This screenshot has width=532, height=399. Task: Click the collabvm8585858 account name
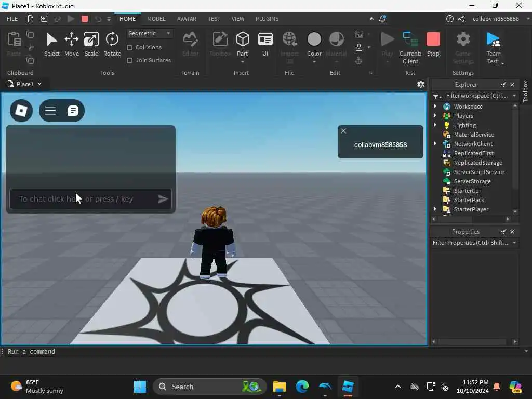click(496, 19)
